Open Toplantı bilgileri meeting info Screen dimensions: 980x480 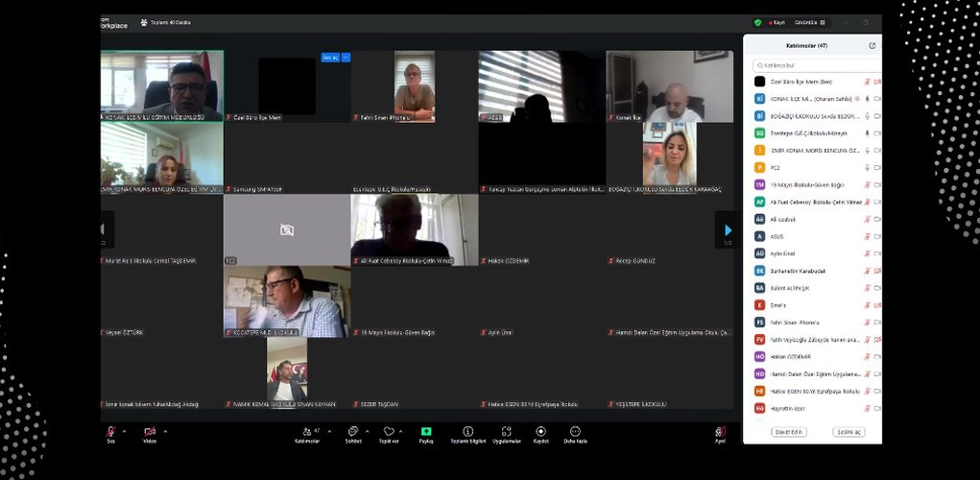point(468,432)
